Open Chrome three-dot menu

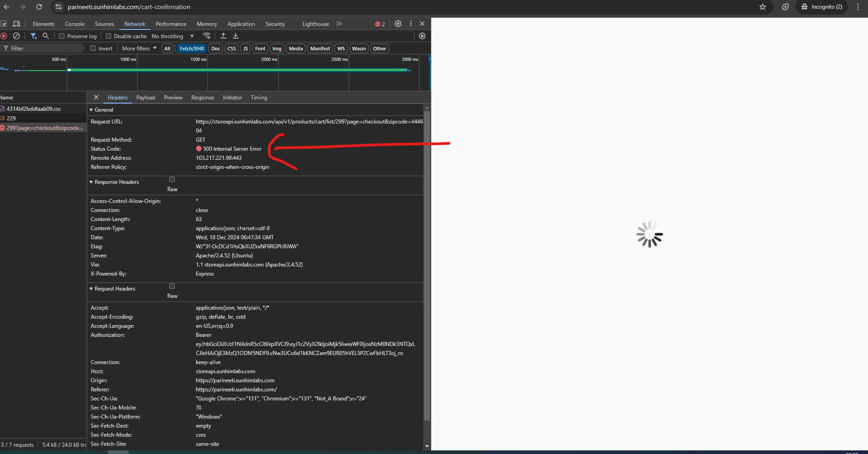click(x=858, y=7)
